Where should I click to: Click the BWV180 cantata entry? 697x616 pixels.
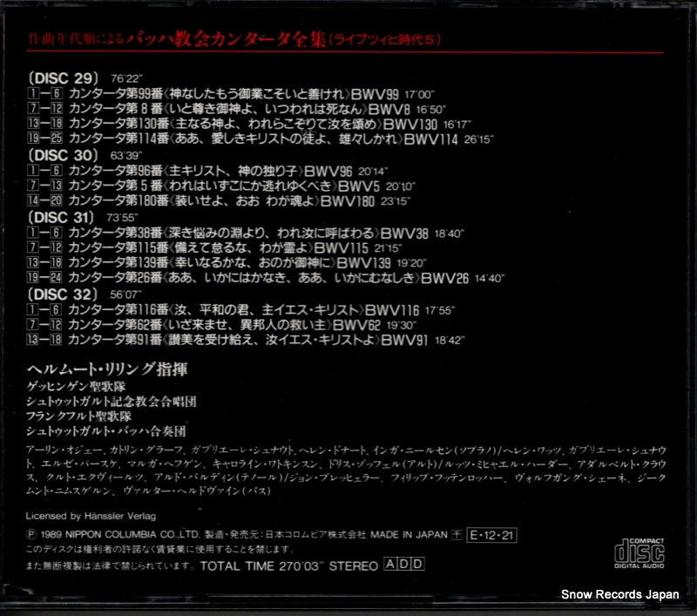219,201
